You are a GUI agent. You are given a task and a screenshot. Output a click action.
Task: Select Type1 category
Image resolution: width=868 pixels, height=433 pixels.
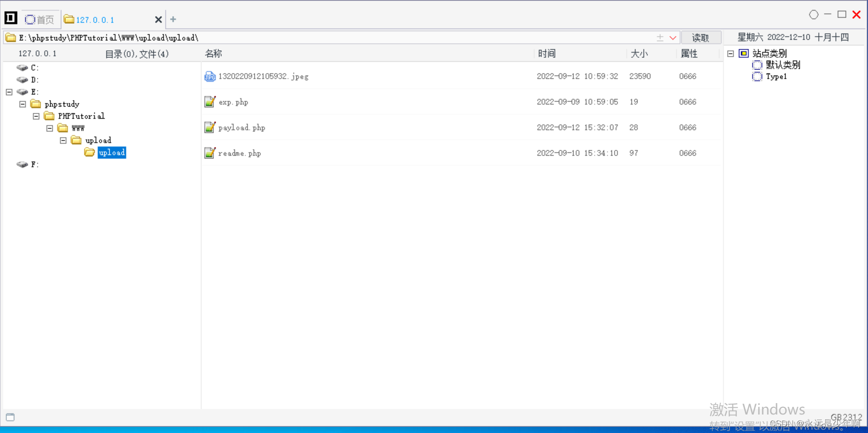(x=776, y=76)
